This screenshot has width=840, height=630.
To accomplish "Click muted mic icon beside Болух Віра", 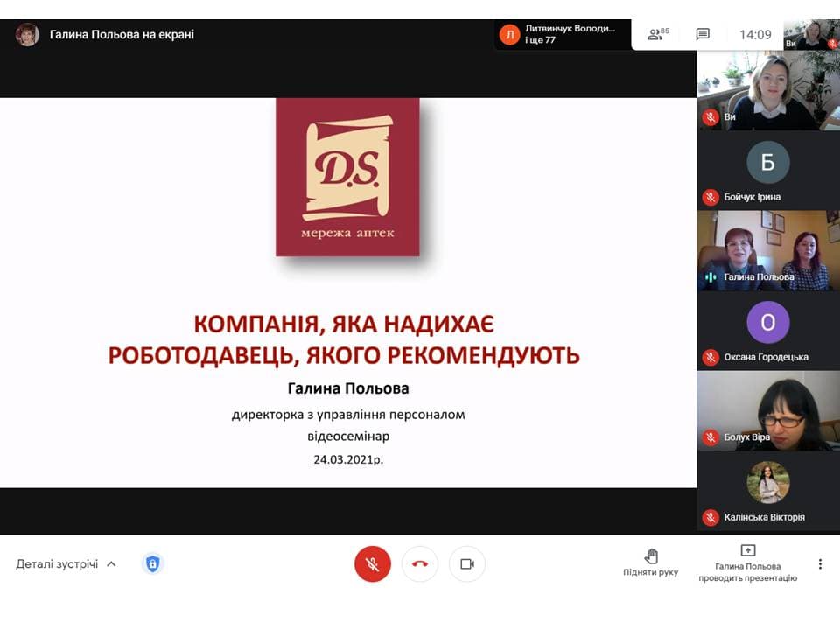I will (x=710, y=437).
